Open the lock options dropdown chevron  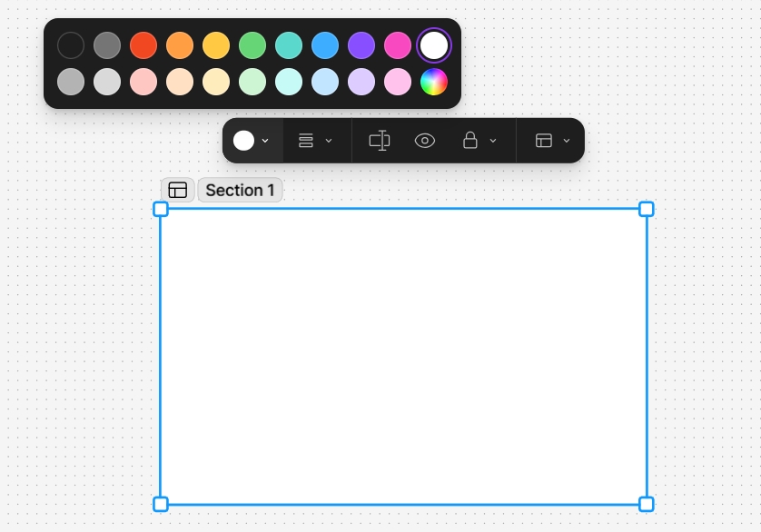(x=493, y=141)
